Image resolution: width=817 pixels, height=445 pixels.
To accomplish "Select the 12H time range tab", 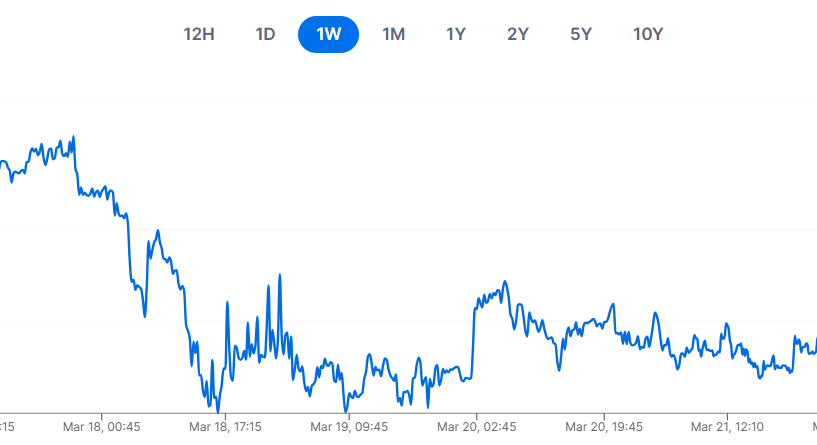I will pos(199,34).
